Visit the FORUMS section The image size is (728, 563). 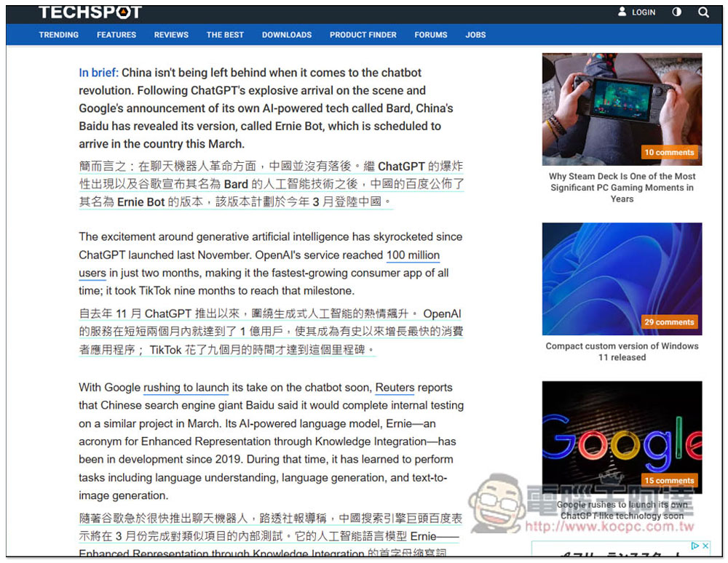tap(431, 35)
